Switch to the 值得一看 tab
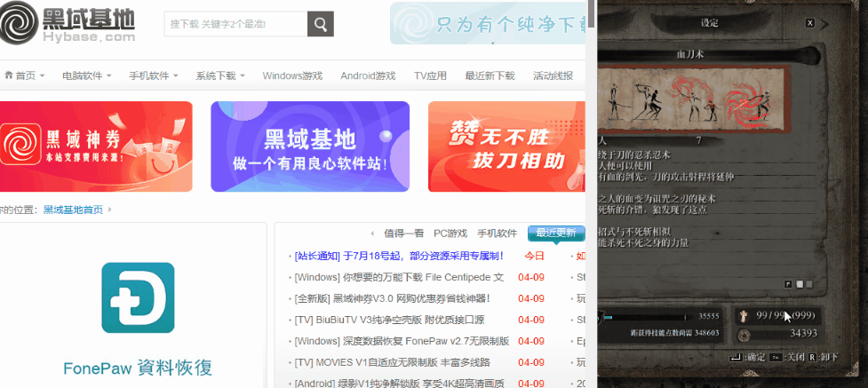Image resolution: width=868 pixels, height=388 pixels. pos(404,234)
